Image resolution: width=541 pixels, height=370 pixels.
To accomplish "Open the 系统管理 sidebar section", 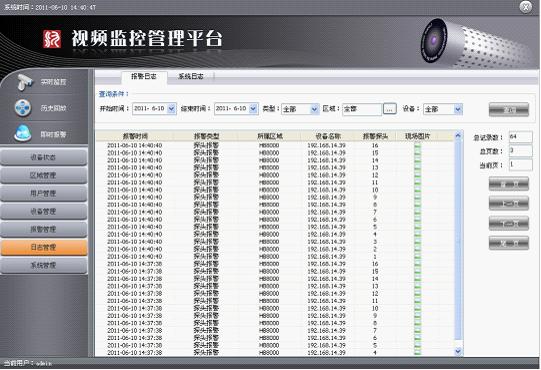I will 43,265.
